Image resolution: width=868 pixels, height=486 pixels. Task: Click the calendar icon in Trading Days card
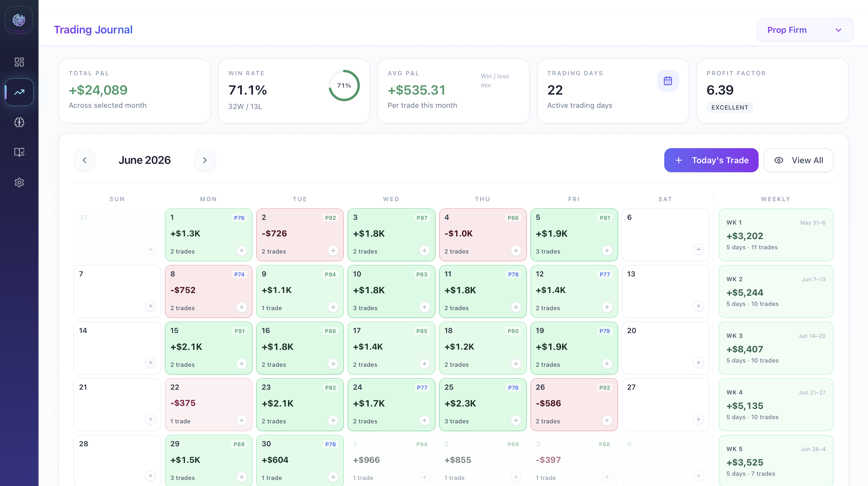coord(668,81)
